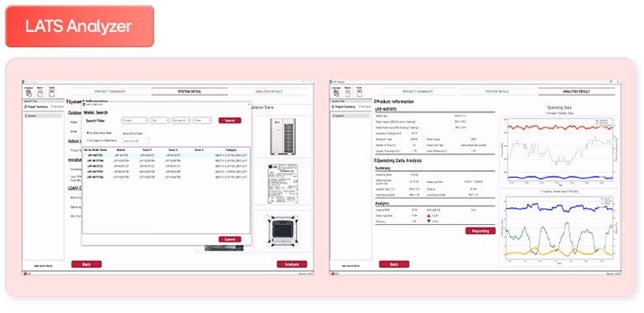Open the Refrigerant dropdown in Search Filter
The height and width of the screenshot is (313, 644).
click(x=181, y=120)
